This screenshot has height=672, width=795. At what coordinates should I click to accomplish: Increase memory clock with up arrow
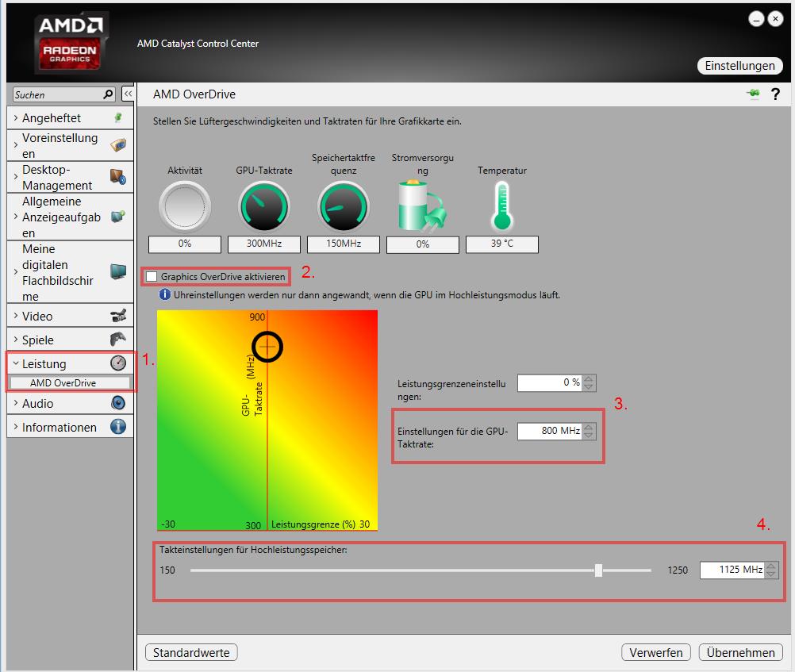click(771, 566)
